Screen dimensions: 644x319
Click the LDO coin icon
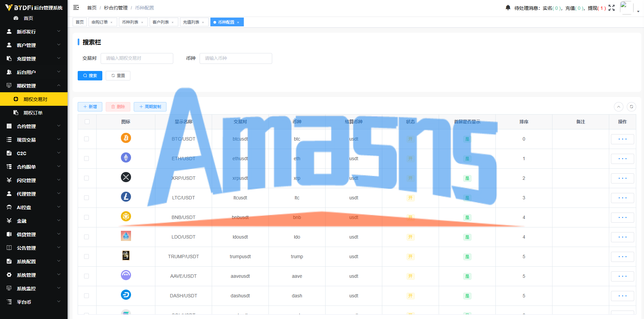126,236
